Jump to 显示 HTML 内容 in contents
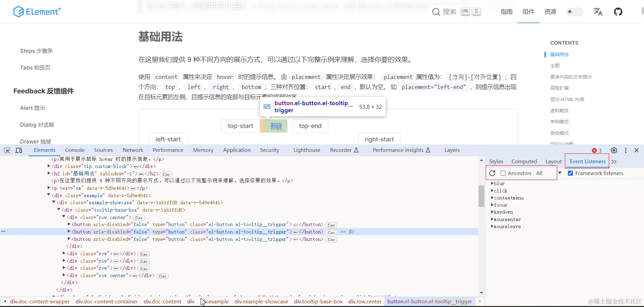644x307 pixels. coord(567,99)
